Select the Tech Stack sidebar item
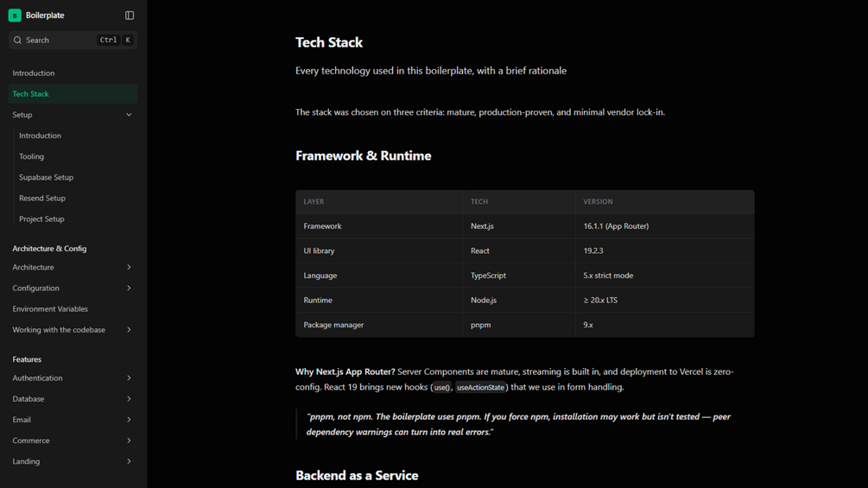Screen dimensions: 868x488 click(x=73, y=94)
